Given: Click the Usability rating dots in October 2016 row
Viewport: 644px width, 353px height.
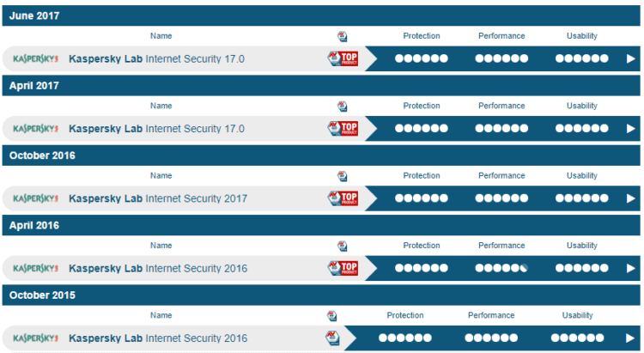Looking at the screenshot, I should [581, 198].
